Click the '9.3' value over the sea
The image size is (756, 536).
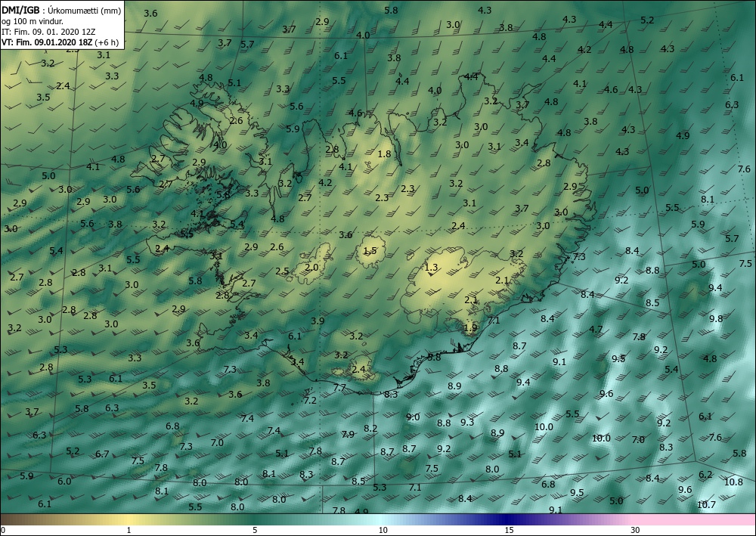pos(467,423)
